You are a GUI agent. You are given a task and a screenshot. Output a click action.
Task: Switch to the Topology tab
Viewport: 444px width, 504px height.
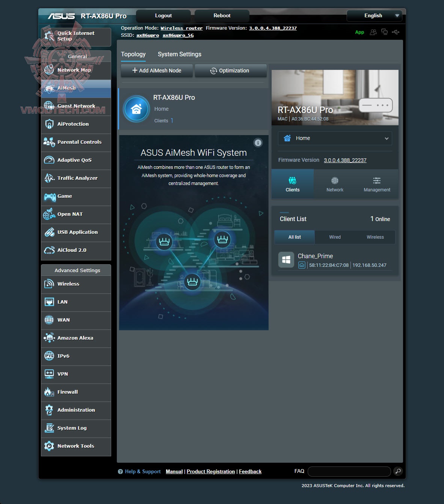[133, 54]
